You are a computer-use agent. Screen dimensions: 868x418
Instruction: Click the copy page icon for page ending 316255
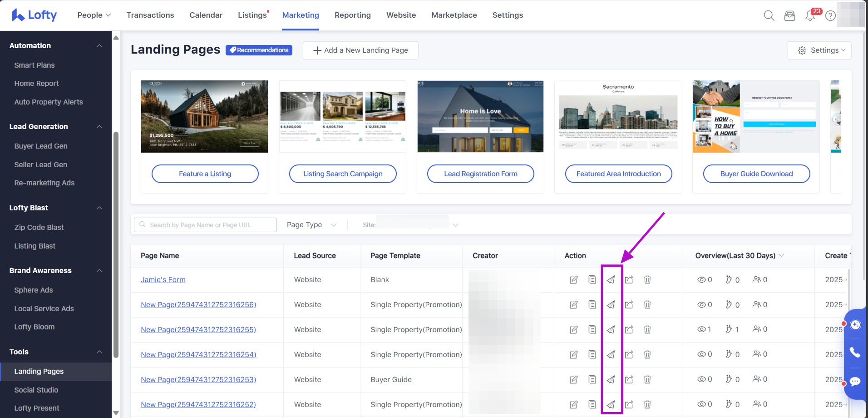pyautogui.click(x=592, y=330)
